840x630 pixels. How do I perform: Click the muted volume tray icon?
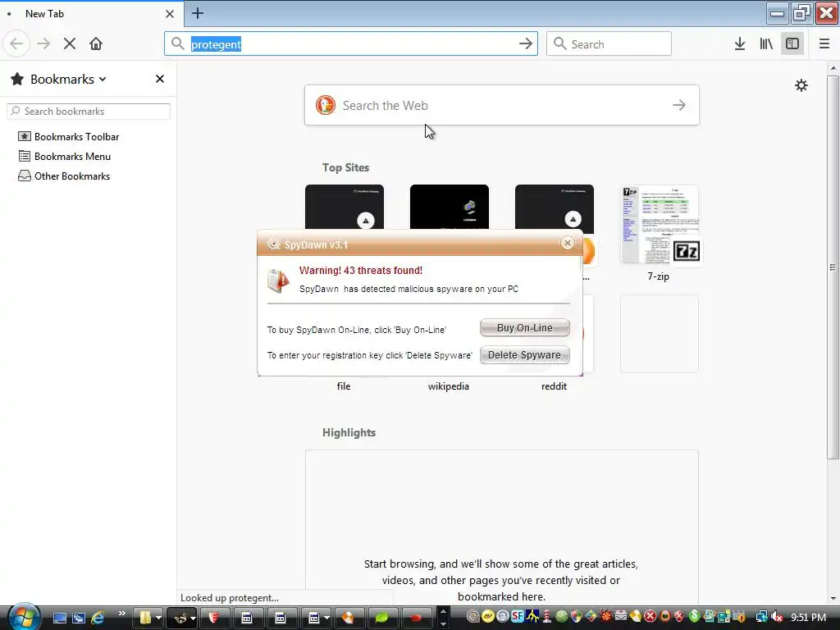778,617
